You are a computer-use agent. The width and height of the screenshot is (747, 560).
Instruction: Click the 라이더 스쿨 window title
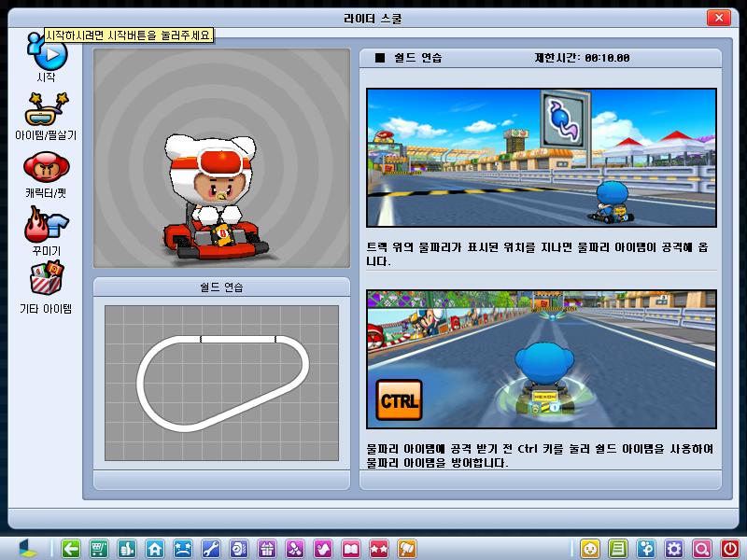[x=373, y=19]
